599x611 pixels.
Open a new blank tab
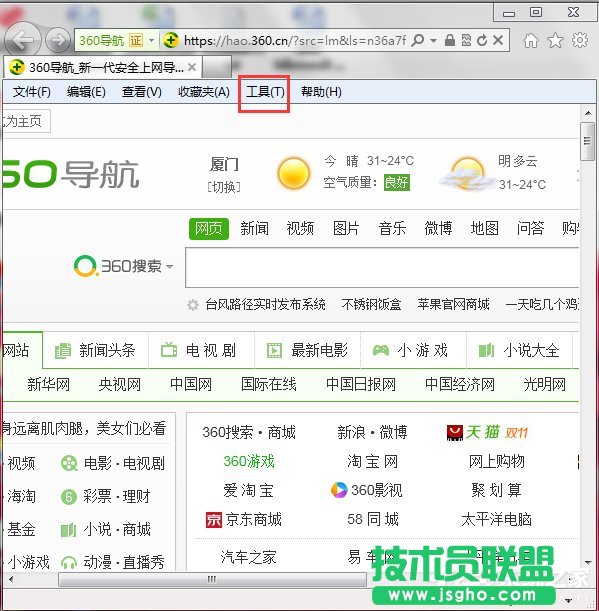(x=217, y=67)
